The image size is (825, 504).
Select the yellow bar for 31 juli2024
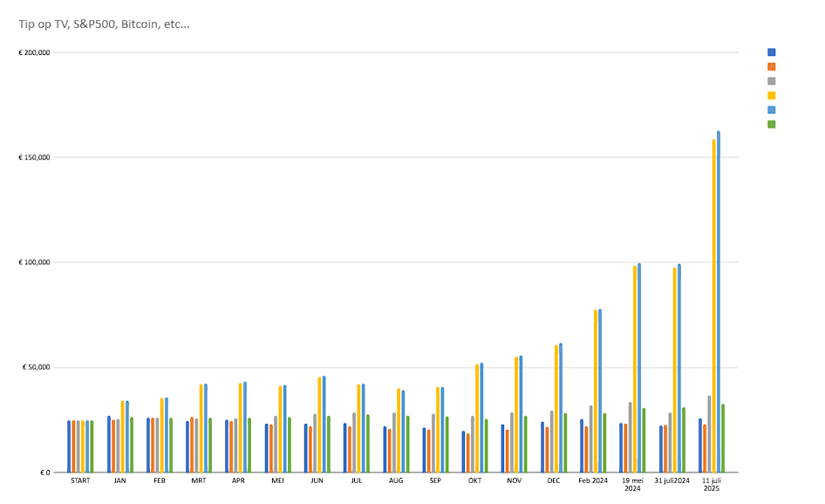[674, 370]
